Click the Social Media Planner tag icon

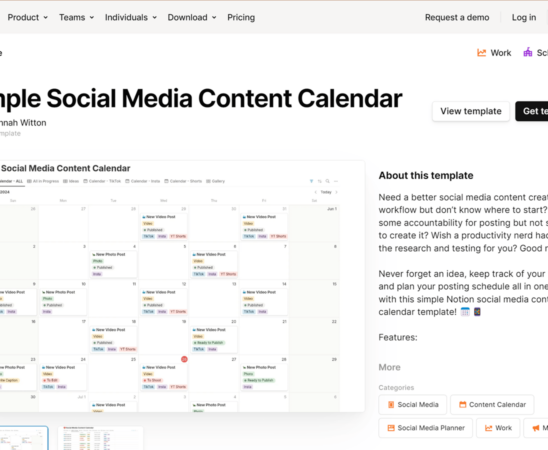(x=391, y=428)
